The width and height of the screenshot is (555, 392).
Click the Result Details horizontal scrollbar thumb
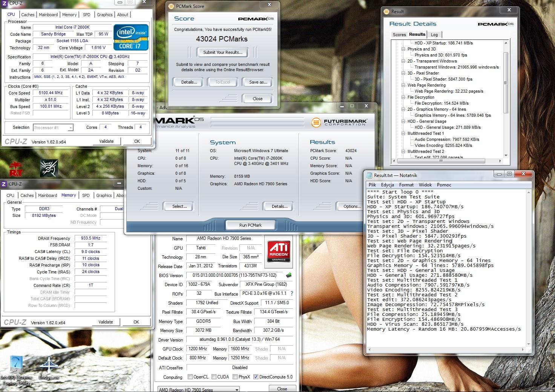[441, 161]
